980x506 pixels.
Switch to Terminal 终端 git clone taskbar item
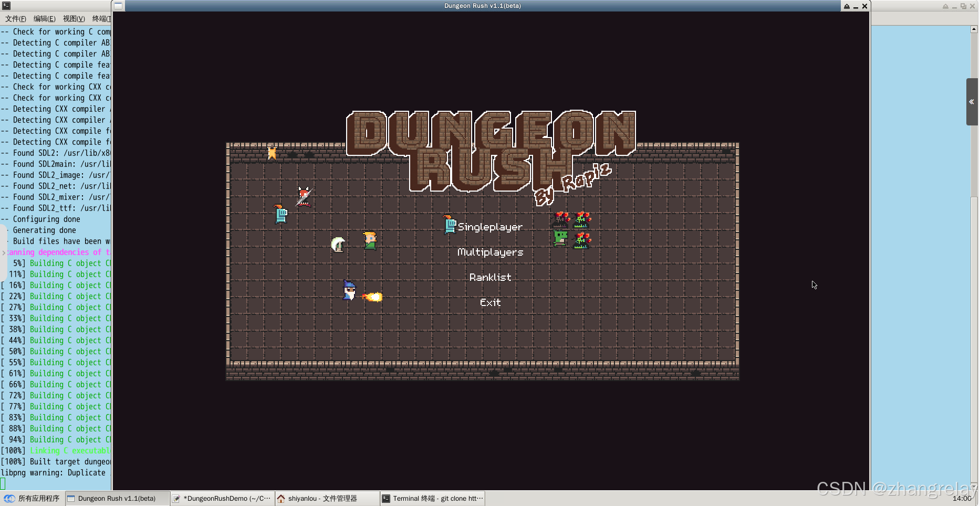coord(432,498)
